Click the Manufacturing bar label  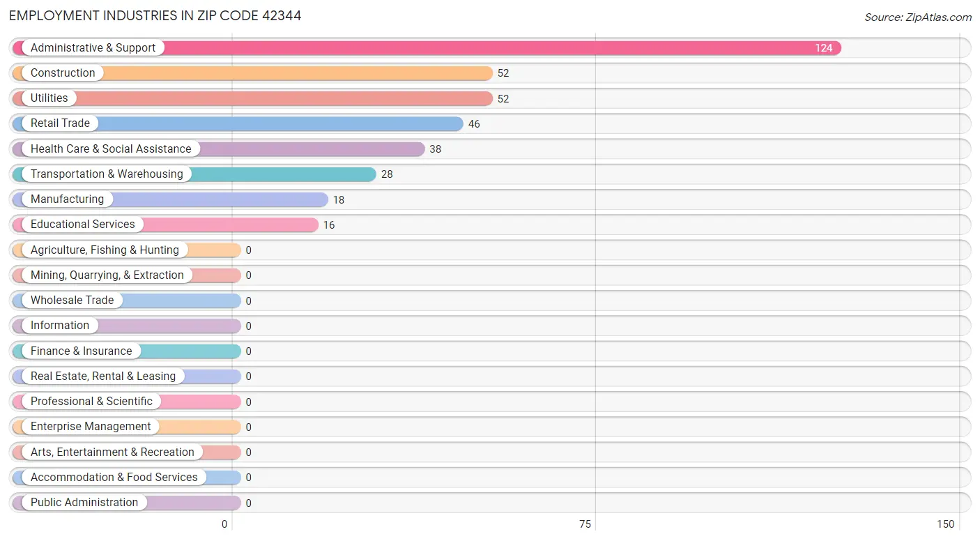(67, 199)
